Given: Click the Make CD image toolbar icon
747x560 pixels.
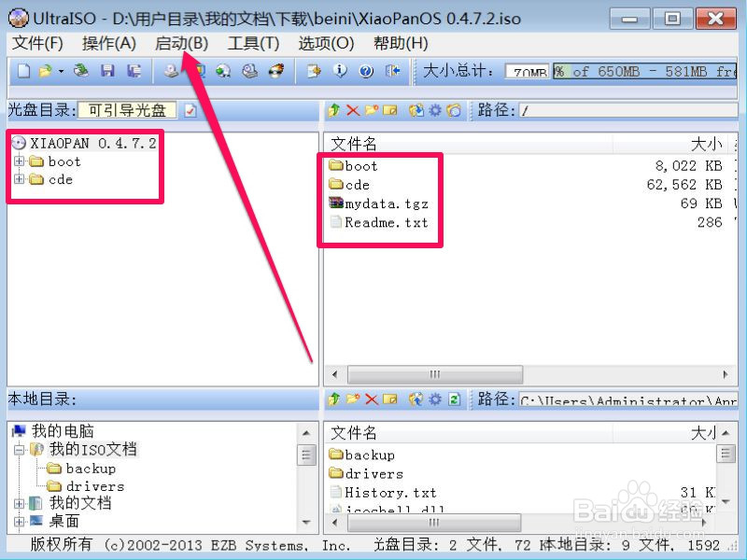Looking at the screenshot, I should pos(171,72).
